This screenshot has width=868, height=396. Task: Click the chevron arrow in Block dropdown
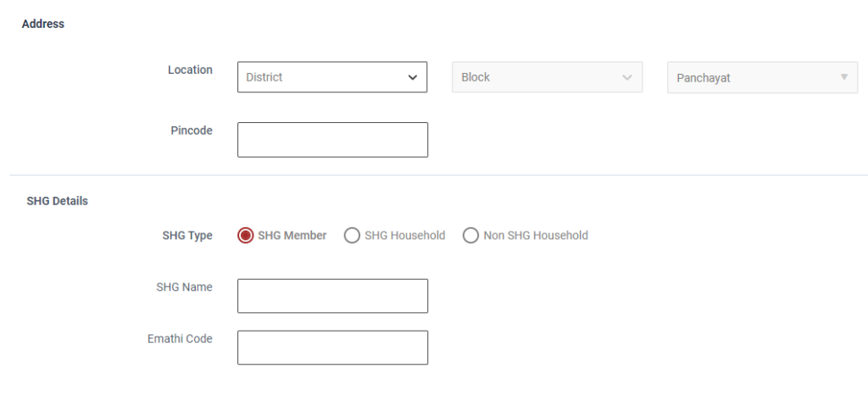627,77
